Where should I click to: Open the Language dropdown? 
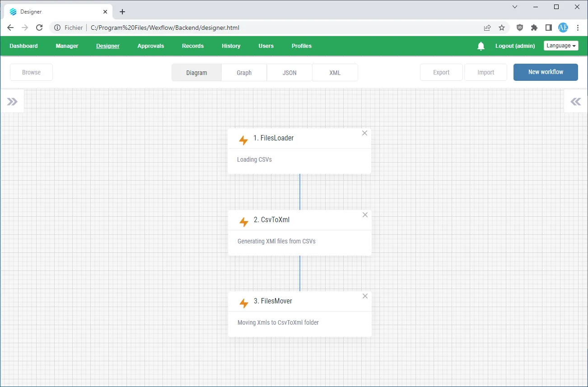(561, 46)
